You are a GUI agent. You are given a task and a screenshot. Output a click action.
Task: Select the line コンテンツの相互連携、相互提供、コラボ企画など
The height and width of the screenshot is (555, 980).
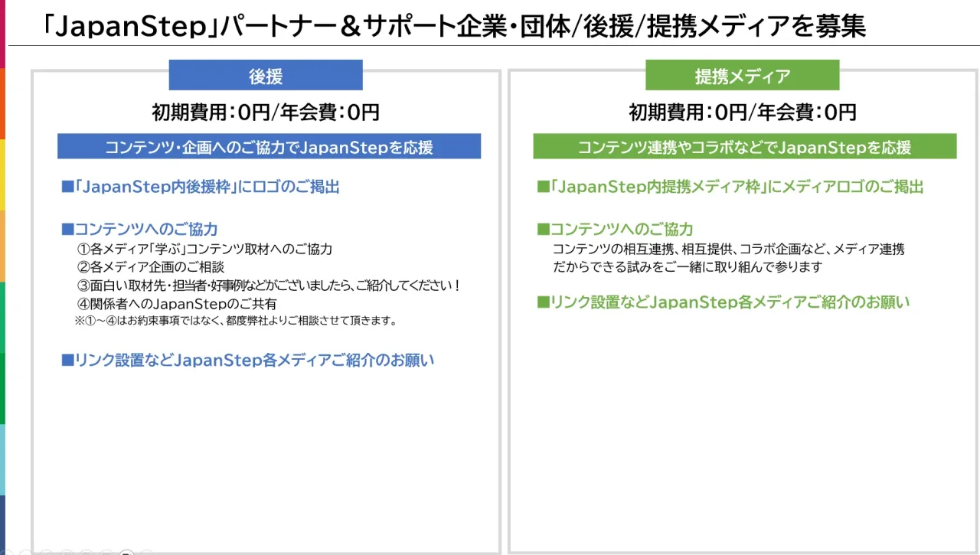[728, 249]
